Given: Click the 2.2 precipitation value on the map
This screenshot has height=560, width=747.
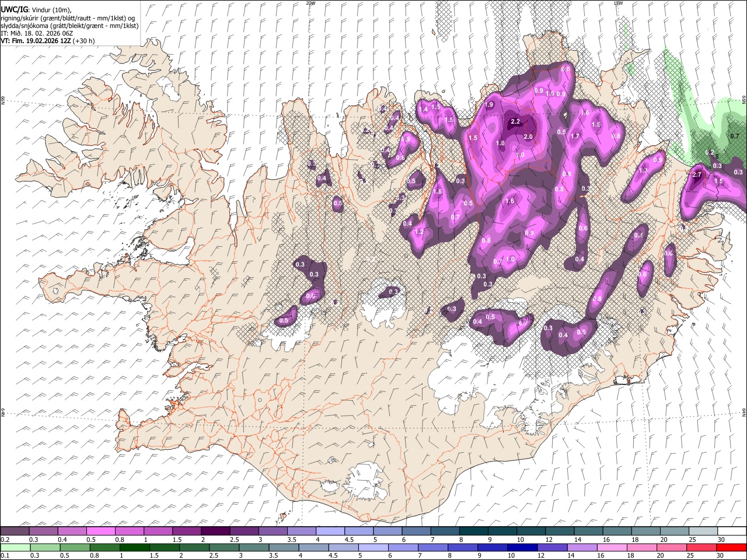Looking at the screenshot, I should 515,122.
